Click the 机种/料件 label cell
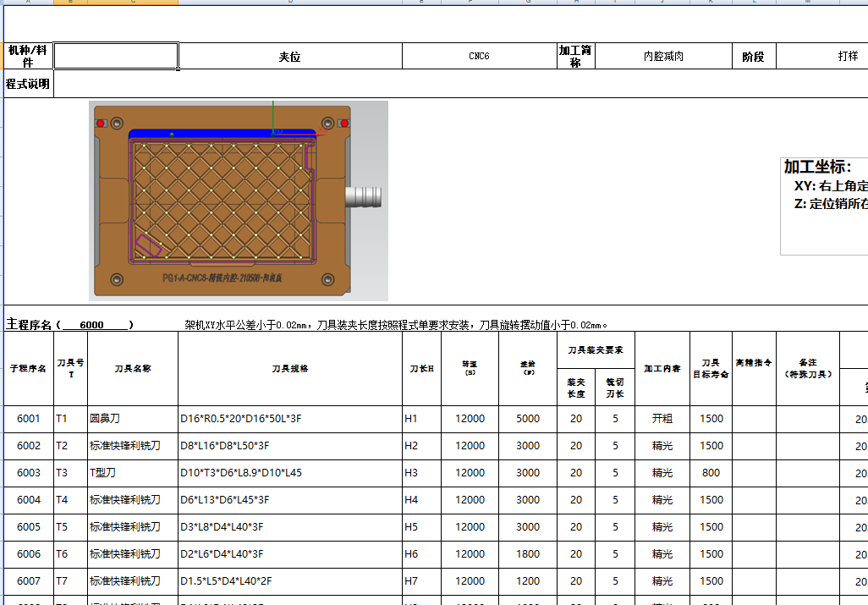 click(28, 55)
